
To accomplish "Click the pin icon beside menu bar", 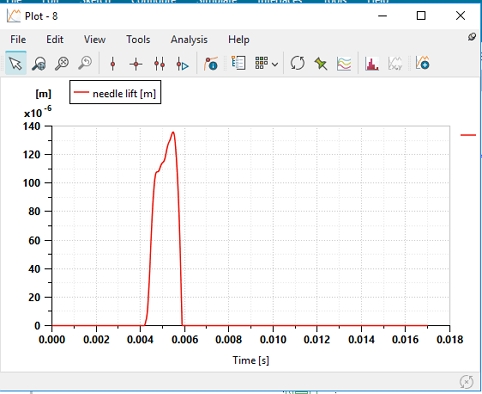I will tap(472, 37).
